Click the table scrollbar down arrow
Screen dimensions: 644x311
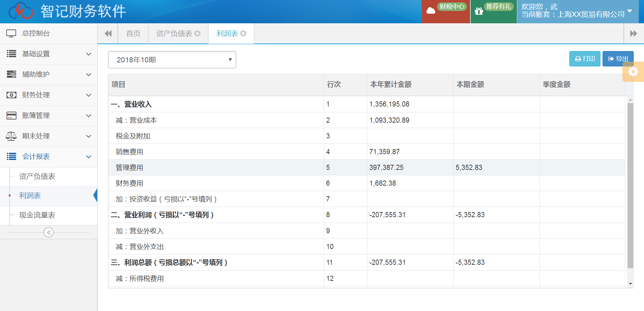tap(630, 284)
